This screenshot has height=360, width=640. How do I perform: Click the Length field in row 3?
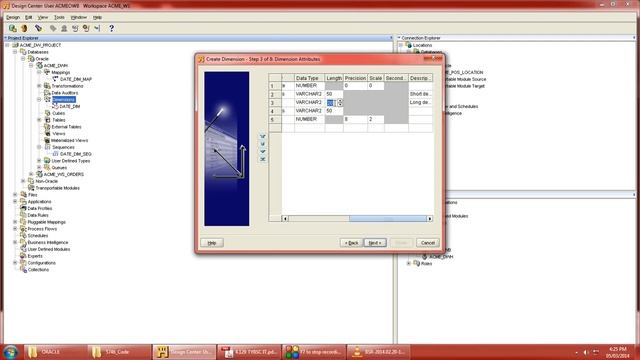pyautogui.click(x=334, y=102)
